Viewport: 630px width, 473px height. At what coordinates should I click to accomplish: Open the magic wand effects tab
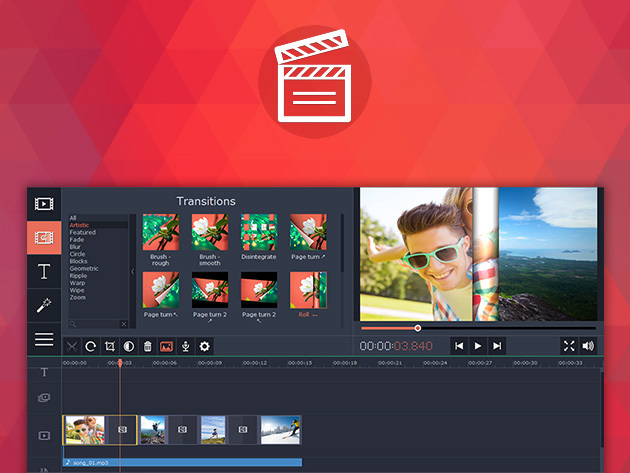coord(44,305)
